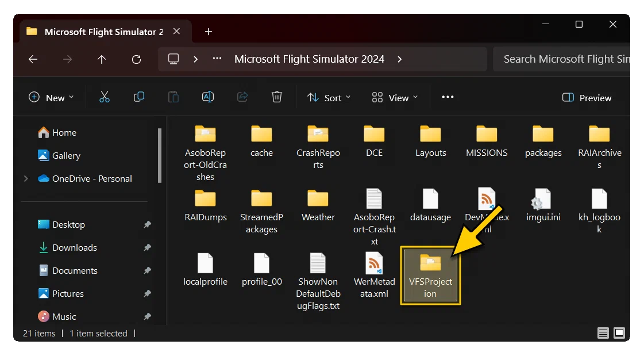Unpin Desktop using its pin icon
This screenshot has width=644, height=356.
tap(148, 224)
